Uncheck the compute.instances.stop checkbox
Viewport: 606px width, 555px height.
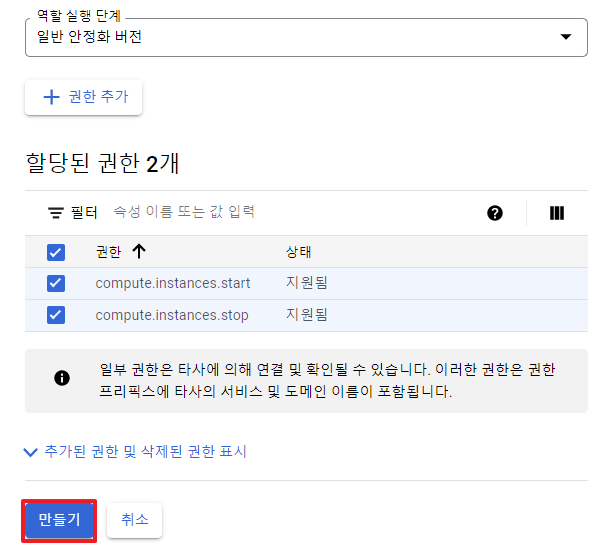tap(56, 315)
